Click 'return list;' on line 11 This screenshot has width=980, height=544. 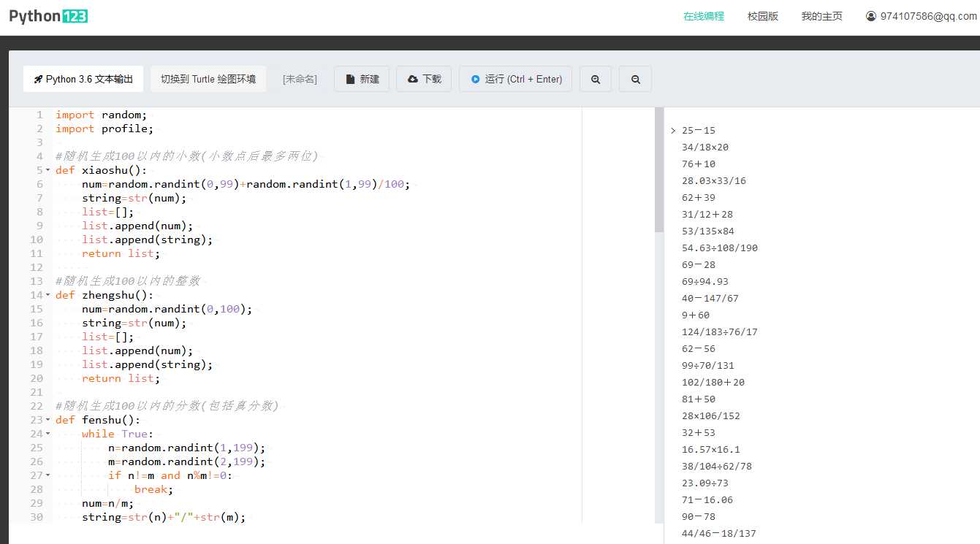point(121,253)
